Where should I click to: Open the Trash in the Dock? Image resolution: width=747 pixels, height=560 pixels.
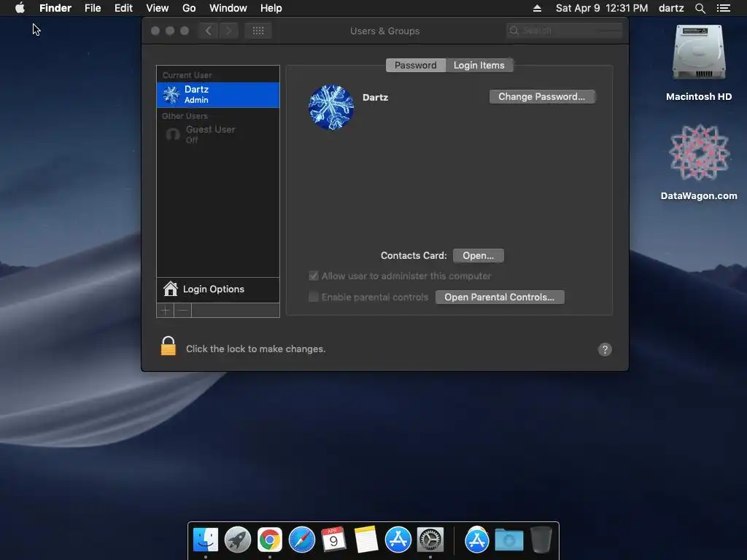click(541, 540)
